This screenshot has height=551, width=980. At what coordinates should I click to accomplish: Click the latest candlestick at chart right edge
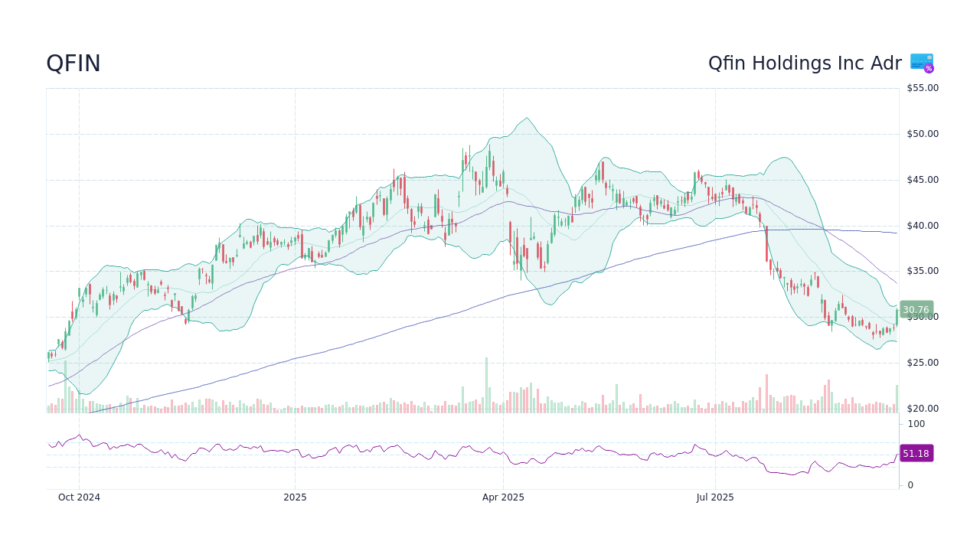point(896,318)
